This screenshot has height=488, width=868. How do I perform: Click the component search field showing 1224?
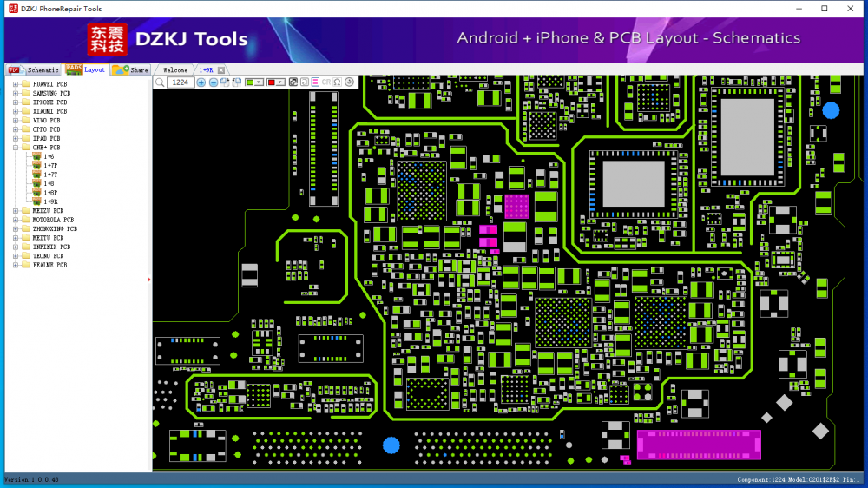[181, 82]
